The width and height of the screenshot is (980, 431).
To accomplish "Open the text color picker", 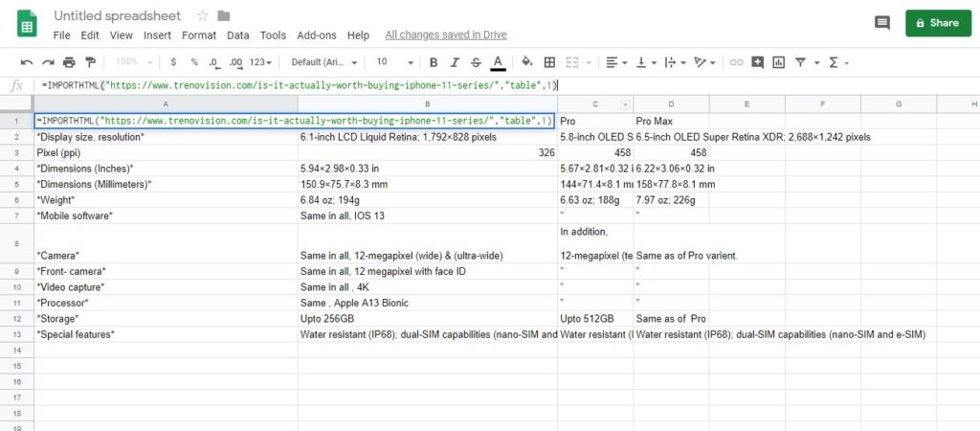I will pyautogui.click(x=498, y=62).
